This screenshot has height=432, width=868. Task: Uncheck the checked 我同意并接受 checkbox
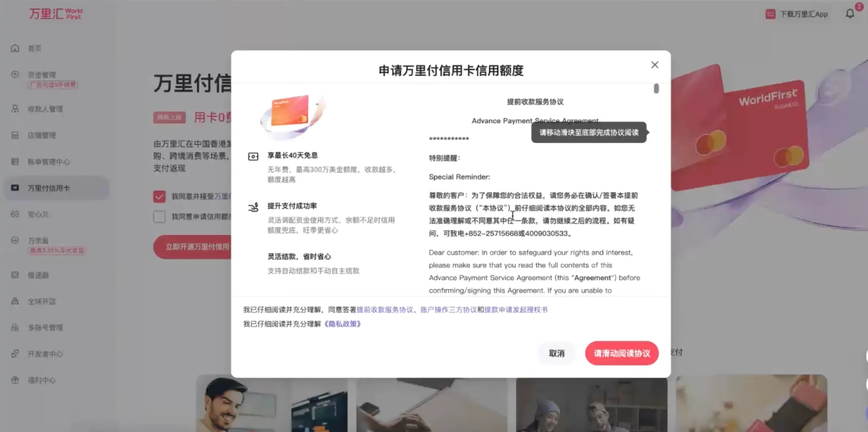coord(159,196)
